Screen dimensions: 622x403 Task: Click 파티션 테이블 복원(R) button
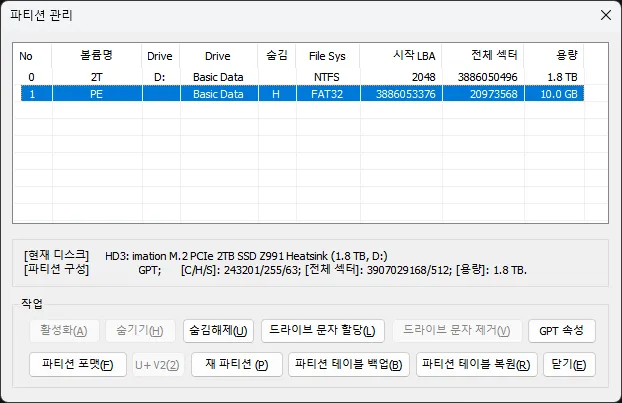click(x=476, y=364)
